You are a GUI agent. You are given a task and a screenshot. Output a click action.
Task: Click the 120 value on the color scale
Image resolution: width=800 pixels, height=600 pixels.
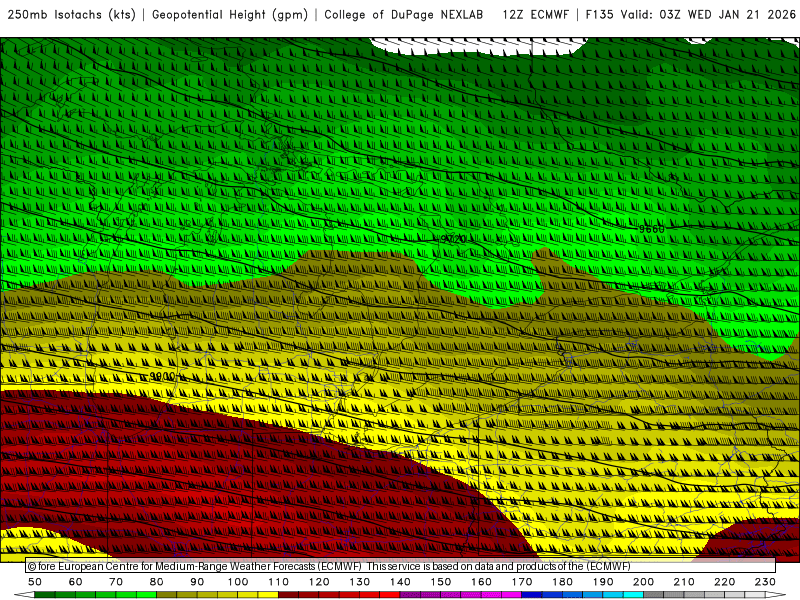point(319,582)
